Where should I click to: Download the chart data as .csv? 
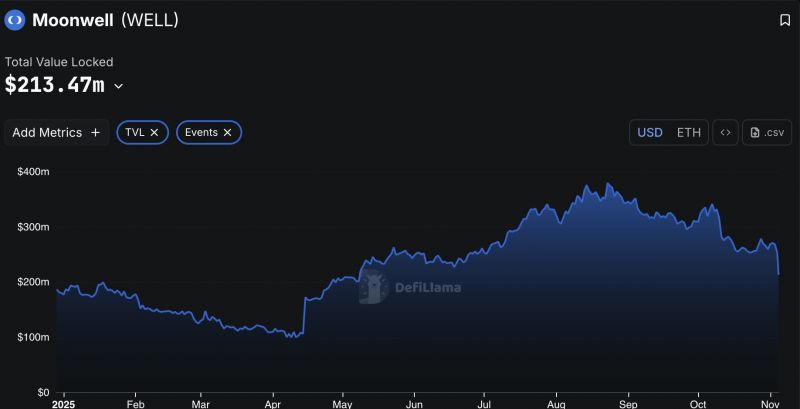[x=767, y=133]
